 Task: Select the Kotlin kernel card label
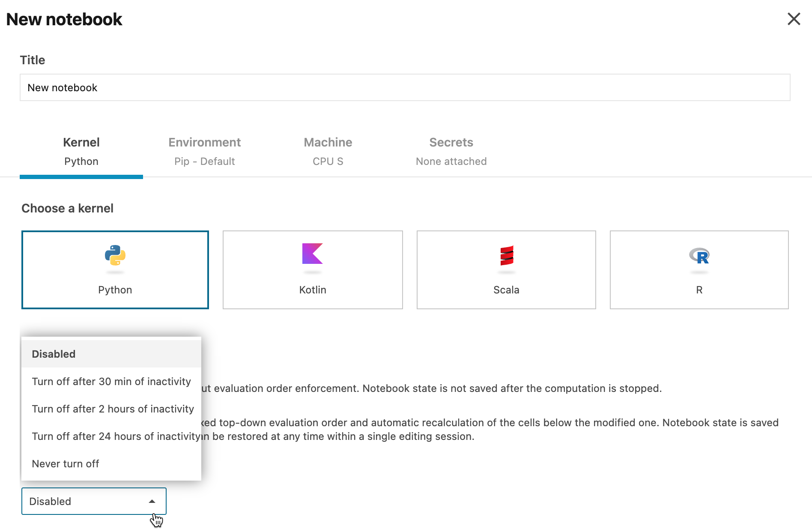point(312,290)
